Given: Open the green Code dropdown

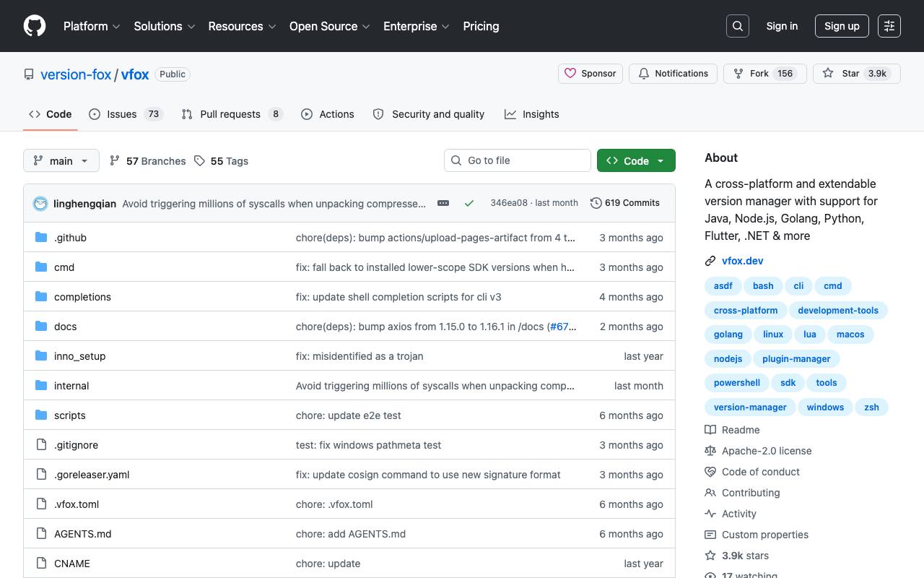Looking at the screenshot, I should pyautogui.click(x=636, y=160).
